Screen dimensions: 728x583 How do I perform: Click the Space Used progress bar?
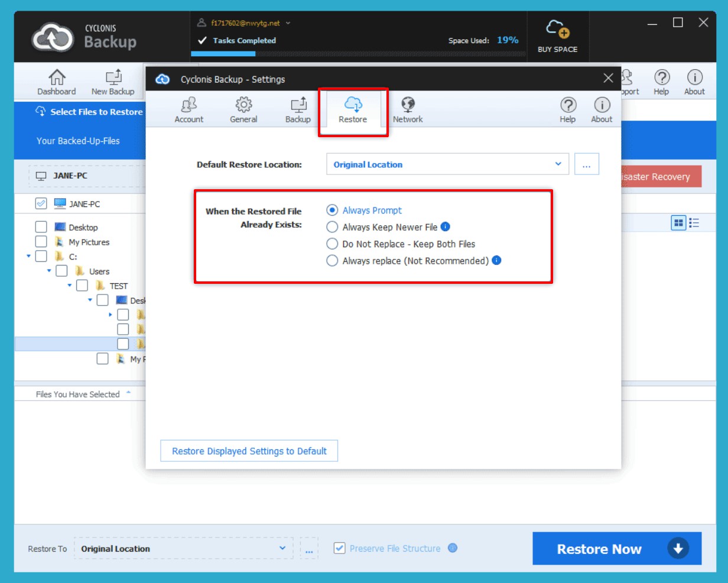[x=358, y=54]
